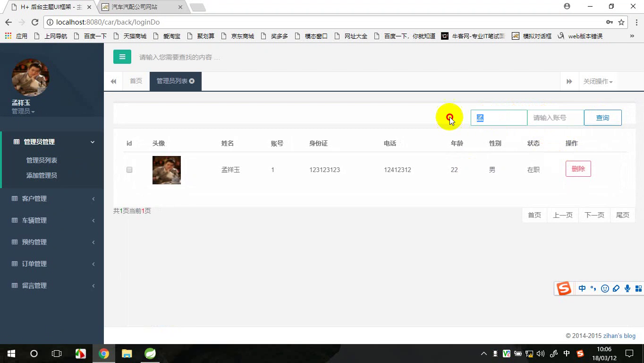Click the Chrome icon on the taskbar
This screenshot has height=363, width=644.
[x=104, y=354]
